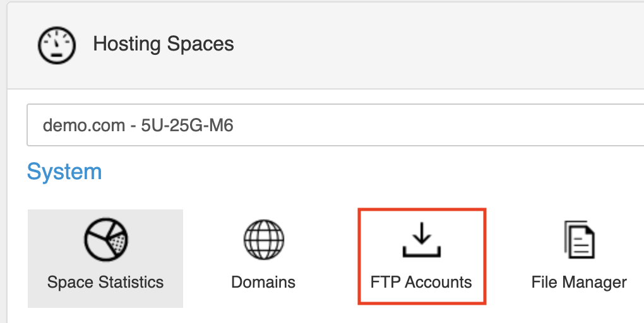This screenshot has height=323, width=644.
Task: Select the highlighted Space Statistics tile
Action: pos(105,259)
